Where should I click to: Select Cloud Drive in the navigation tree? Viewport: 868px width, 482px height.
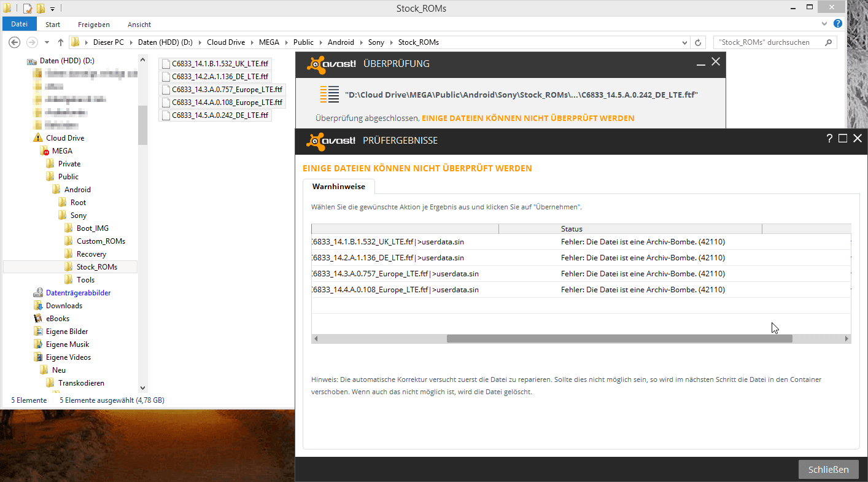coord(64,138)
